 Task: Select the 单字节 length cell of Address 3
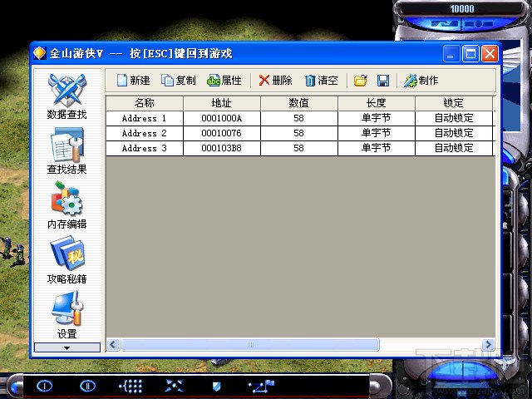(x=376, y=148)
